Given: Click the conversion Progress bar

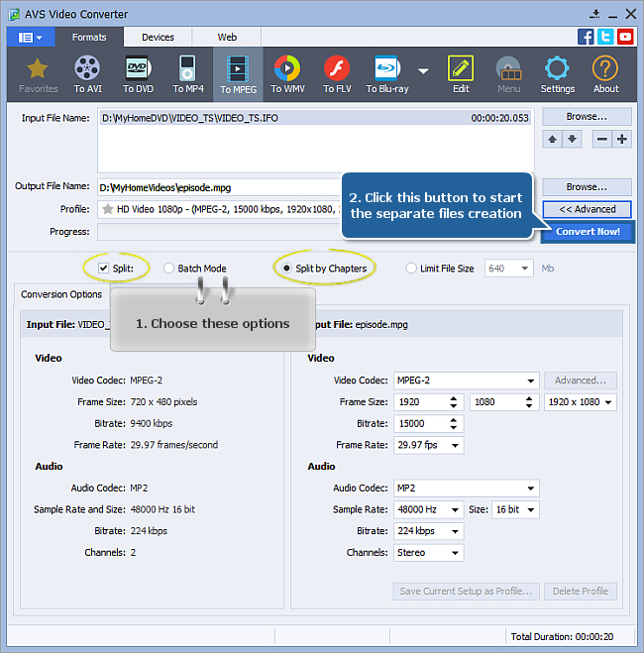Looking at the screenshot, I should pyautogui.click(x=219, y=232).
